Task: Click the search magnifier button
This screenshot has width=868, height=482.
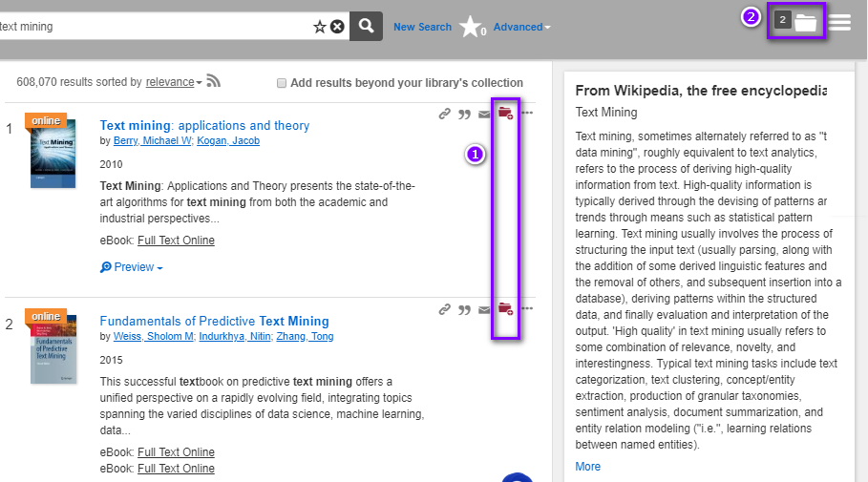Action: click(x=366, y=27)
